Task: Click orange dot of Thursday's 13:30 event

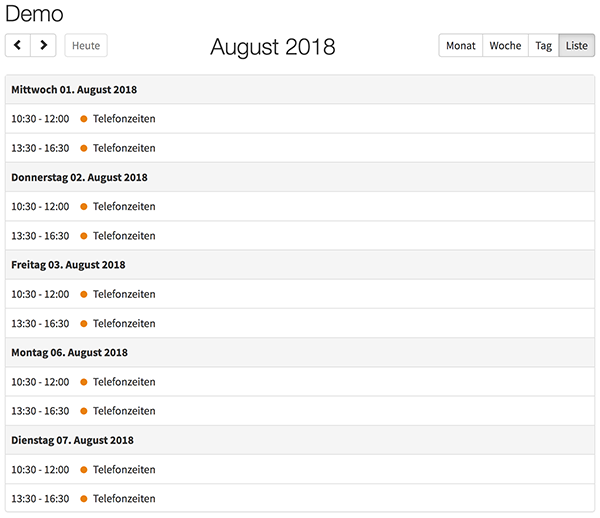Action: tap(84, 236)
